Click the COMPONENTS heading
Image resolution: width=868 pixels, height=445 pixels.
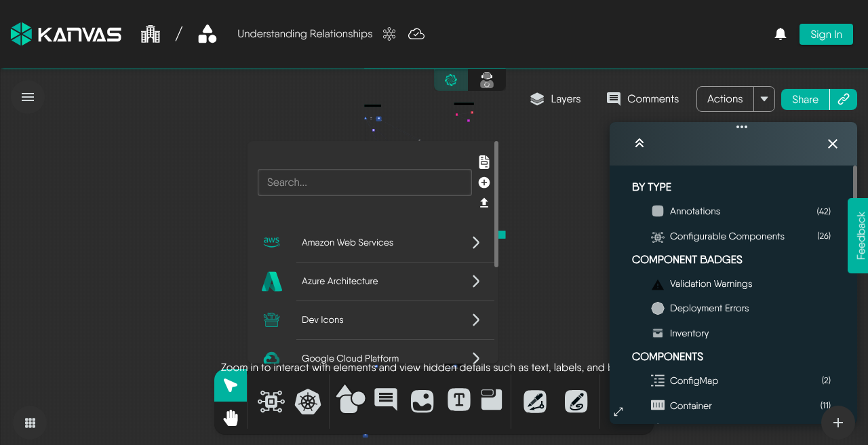[667, 357]
